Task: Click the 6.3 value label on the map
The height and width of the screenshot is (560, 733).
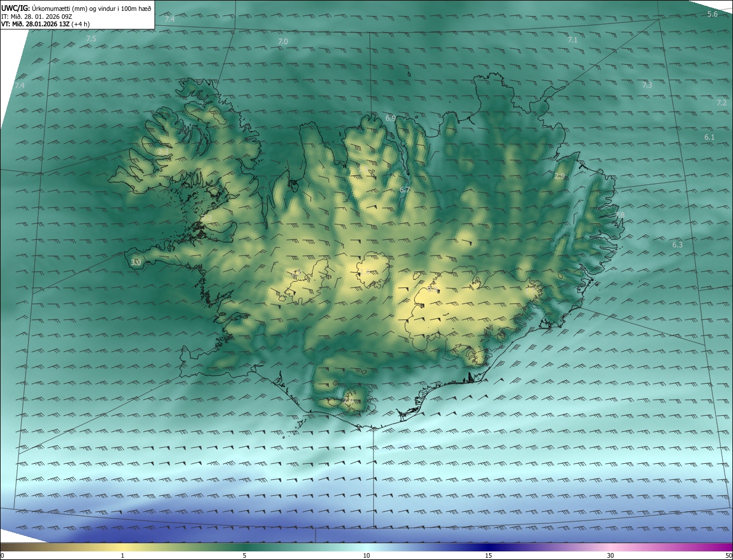Action: click(x=677, y=244)
